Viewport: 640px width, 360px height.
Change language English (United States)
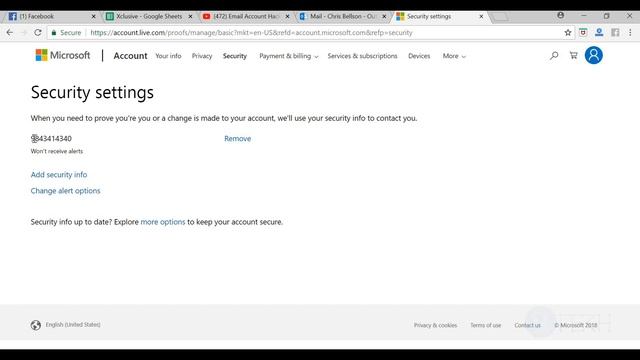pyautogui.click(x=73, y=325)
